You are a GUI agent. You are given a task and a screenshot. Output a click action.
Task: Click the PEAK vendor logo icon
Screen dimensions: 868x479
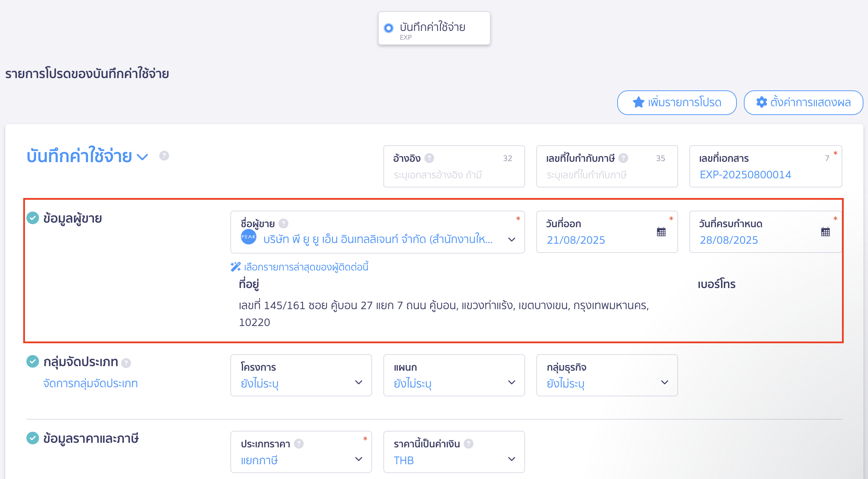(x=249, y=237)
